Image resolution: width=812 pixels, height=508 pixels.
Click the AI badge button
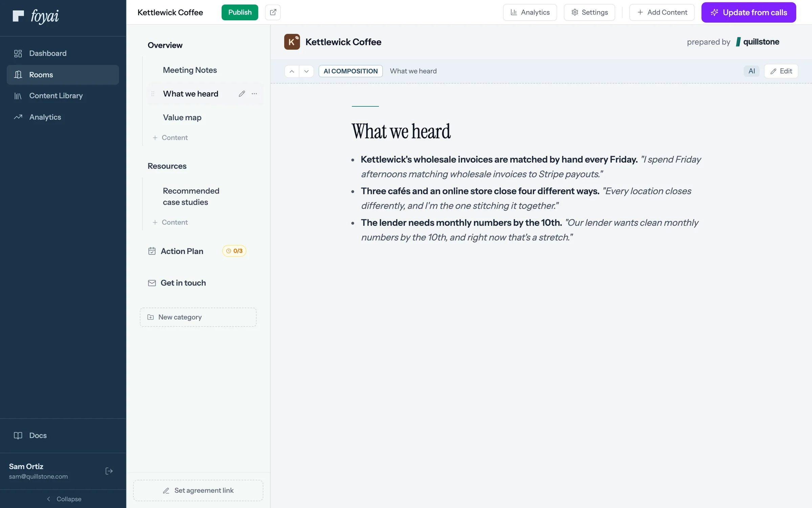click(x=751, y=71)
